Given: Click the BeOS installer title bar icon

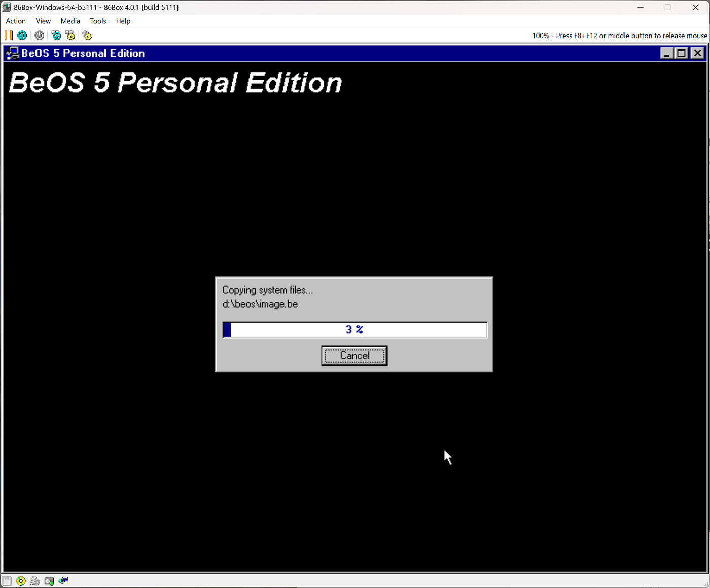Looking at the screenshot, I should point(12,53).
